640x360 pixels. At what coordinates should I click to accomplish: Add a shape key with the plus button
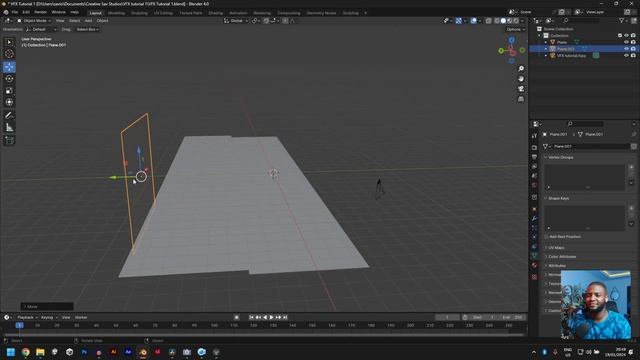[x=631, y=208]
